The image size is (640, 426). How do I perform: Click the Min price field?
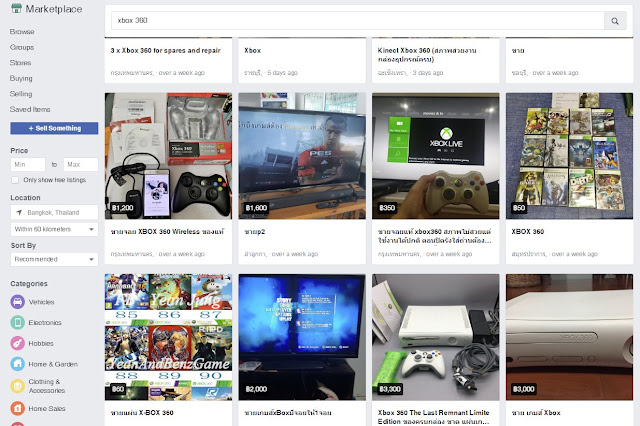(28, 164)
